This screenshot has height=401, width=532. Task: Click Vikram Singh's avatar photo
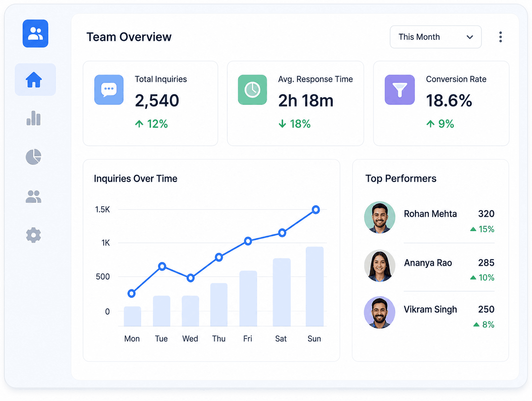click(380, 313)
